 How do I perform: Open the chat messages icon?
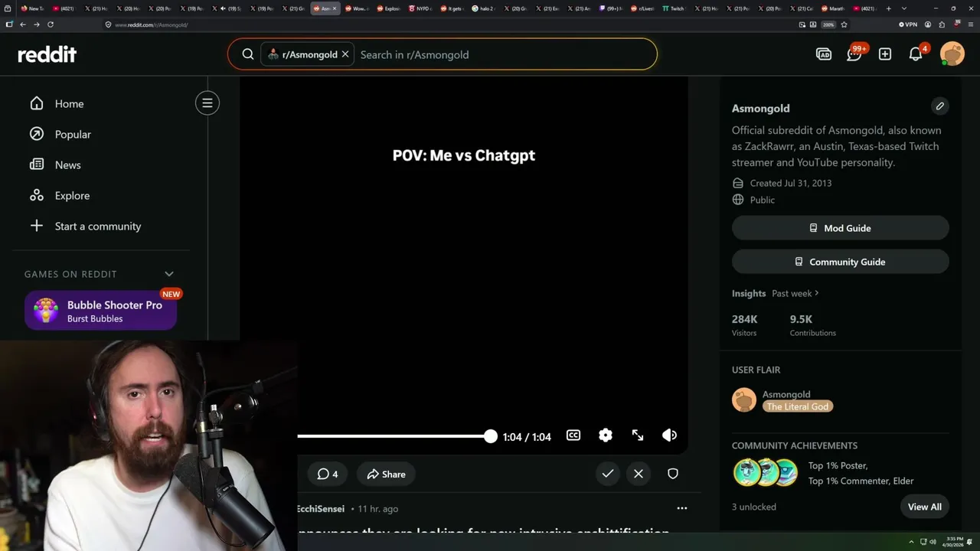(854, 54)
